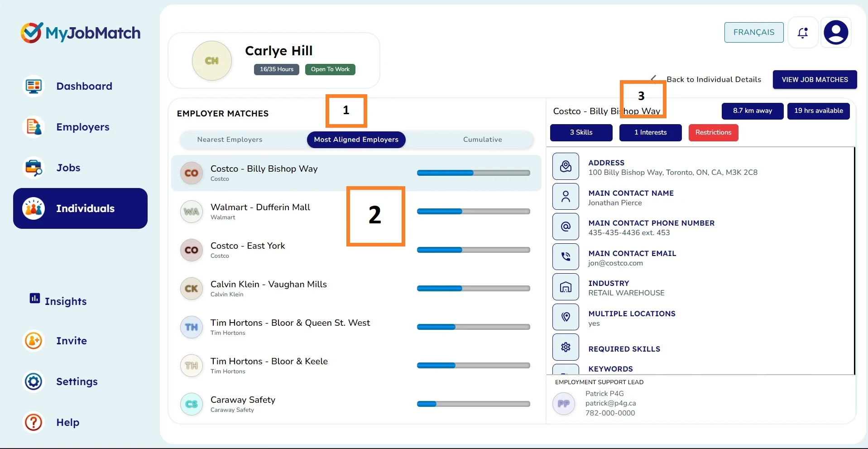Click the TH avatar for Bloor & Keele
Screen dimensions: 868x449
(x=192, y=366)
